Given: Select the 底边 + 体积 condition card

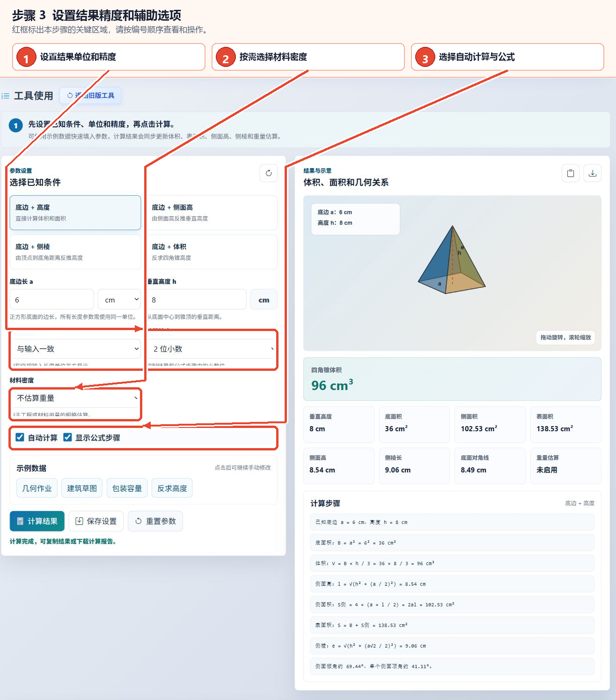Looking at the screenshot, I should 212,252.
